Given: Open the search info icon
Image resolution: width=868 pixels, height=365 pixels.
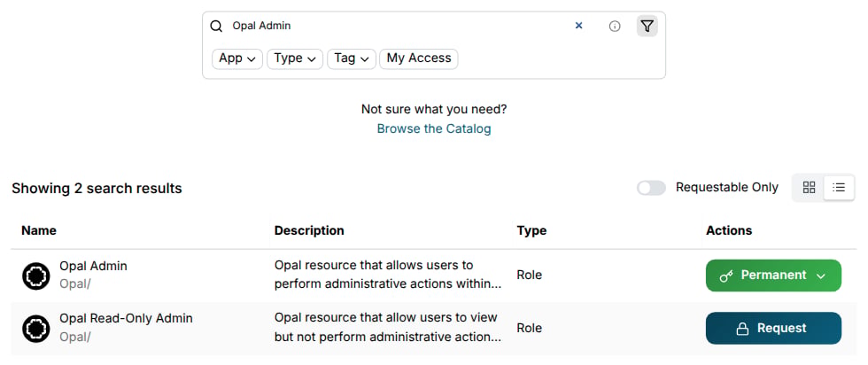Looking at the screenshot, I should (615, 26).
